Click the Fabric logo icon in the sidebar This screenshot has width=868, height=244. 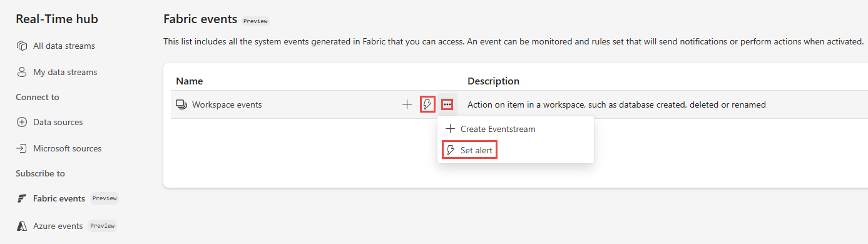pyautogui.click(x=21, y=198)
